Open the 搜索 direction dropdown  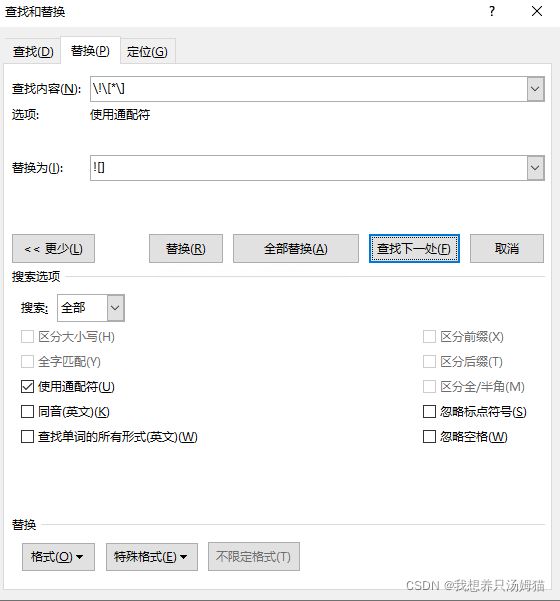click(x=115, y=308)
